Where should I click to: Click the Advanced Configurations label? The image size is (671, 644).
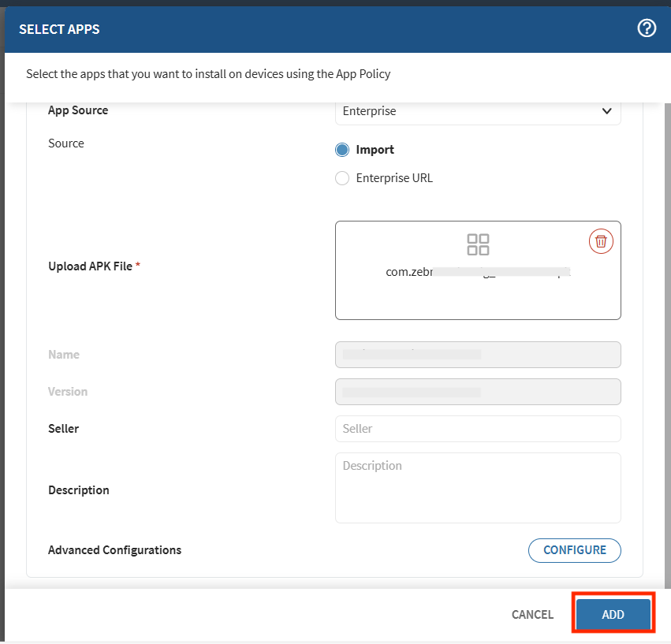click(x=114, y=550)
